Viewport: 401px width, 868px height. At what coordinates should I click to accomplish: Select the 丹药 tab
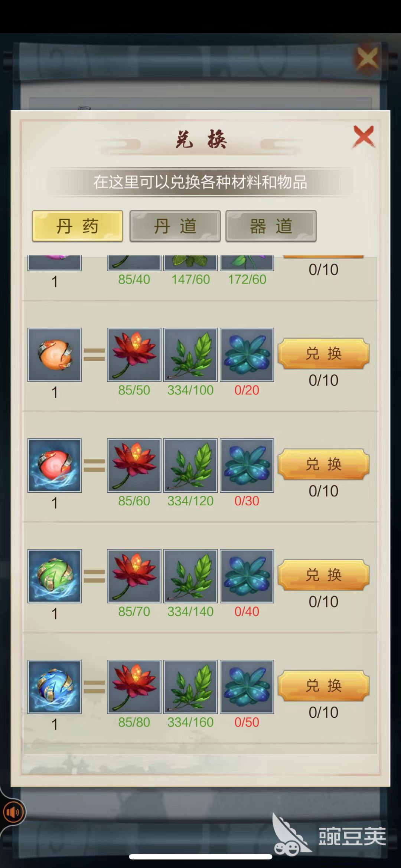tap(77, 226)
